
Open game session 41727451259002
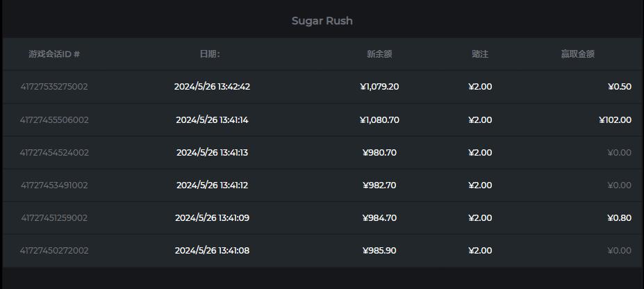[54, 218]
